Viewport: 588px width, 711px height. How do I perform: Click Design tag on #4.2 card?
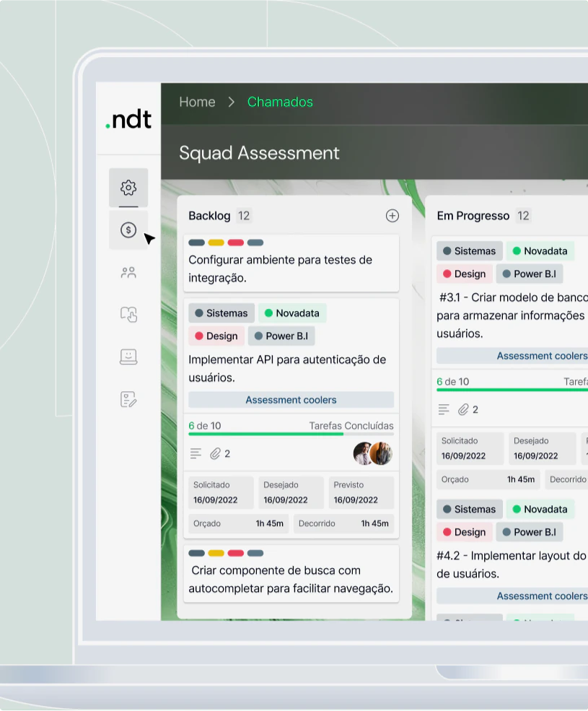pyautogui.click(x=465, y=532)
